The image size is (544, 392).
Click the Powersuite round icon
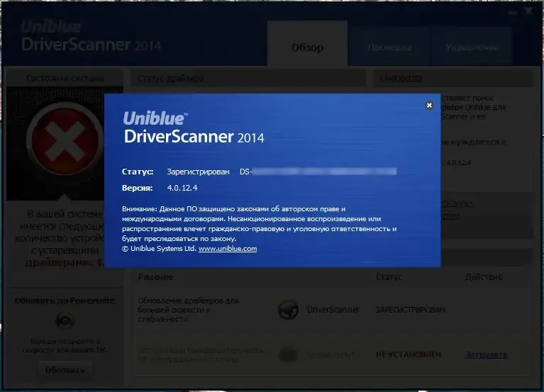(x=65, y=320)
